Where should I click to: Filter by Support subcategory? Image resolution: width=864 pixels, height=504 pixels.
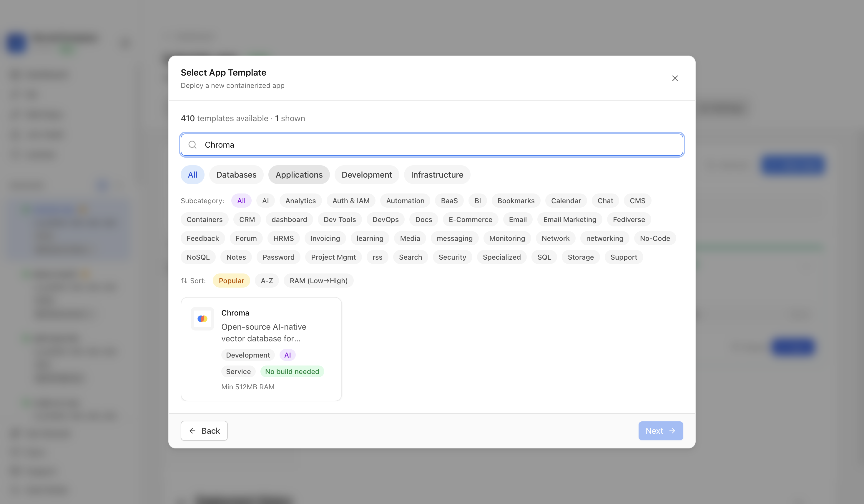(624, 257)
